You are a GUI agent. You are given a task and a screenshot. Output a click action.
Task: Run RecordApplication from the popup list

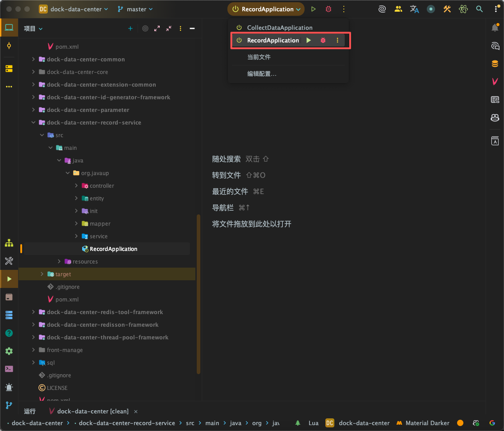coord(309,40)
